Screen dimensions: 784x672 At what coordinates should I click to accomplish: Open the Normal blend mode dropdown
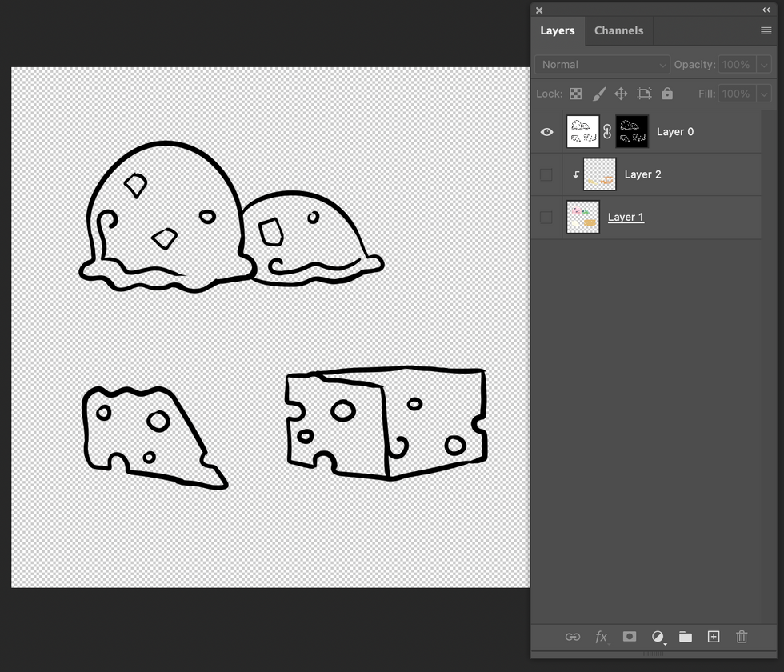click(602, 65)
